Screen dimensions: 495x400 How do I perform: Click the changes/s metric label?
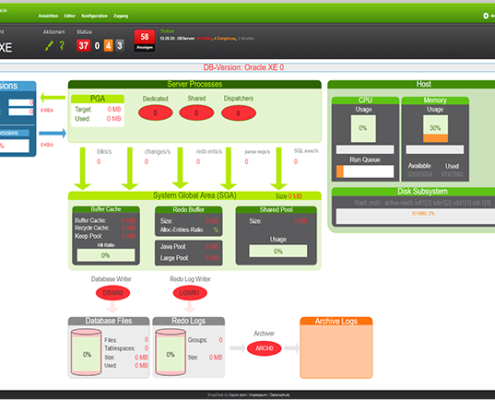click(x=157, y=152)
